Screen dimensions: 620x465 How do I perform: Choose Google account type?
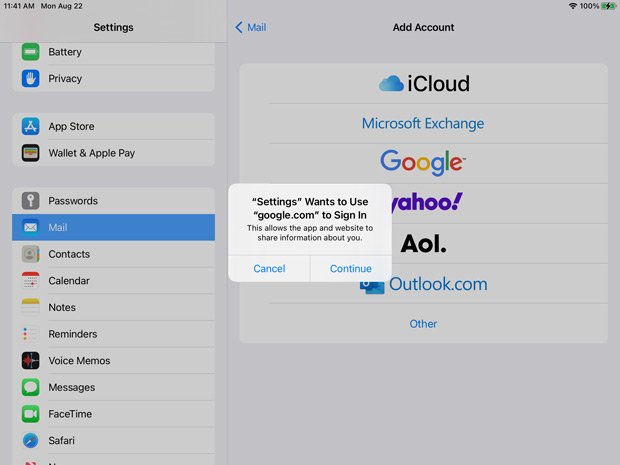tap(423, 163)
